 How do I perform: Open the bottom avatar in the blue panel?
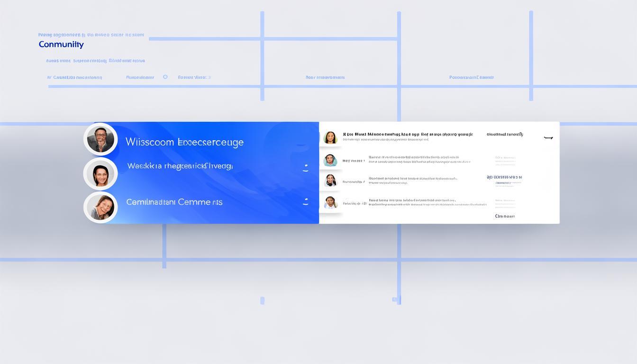coord(100,207)
